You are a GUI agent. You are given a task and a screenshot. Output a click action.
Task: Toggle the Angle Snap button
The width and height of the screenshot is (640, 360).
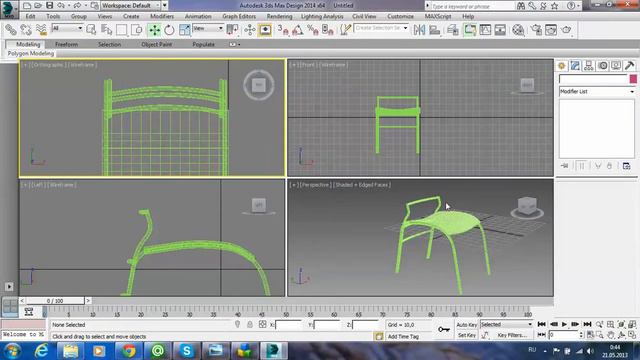(298, 29)
